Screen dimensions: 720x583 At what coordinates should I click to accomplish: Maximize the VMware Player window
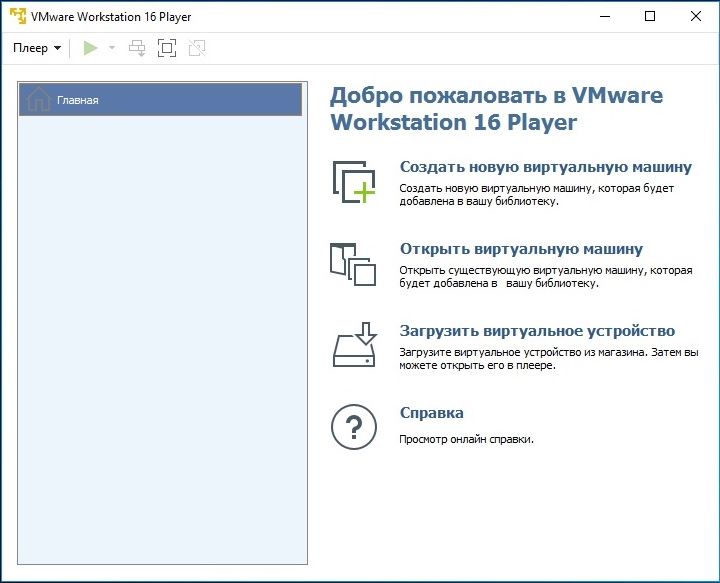point(650,17)
